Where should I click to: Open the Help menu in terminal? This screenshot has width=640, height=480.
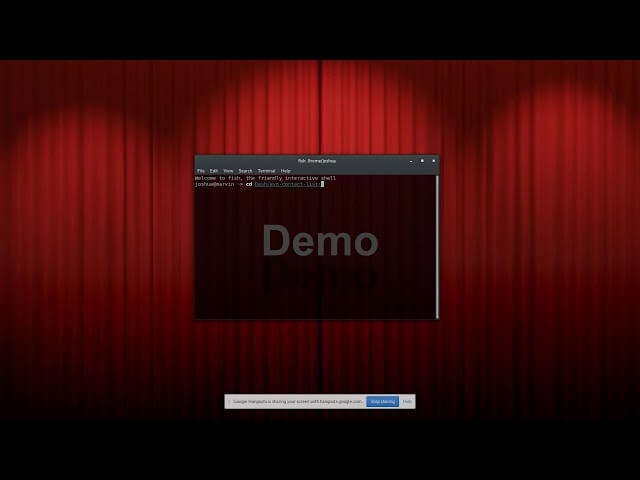point(286,171)
